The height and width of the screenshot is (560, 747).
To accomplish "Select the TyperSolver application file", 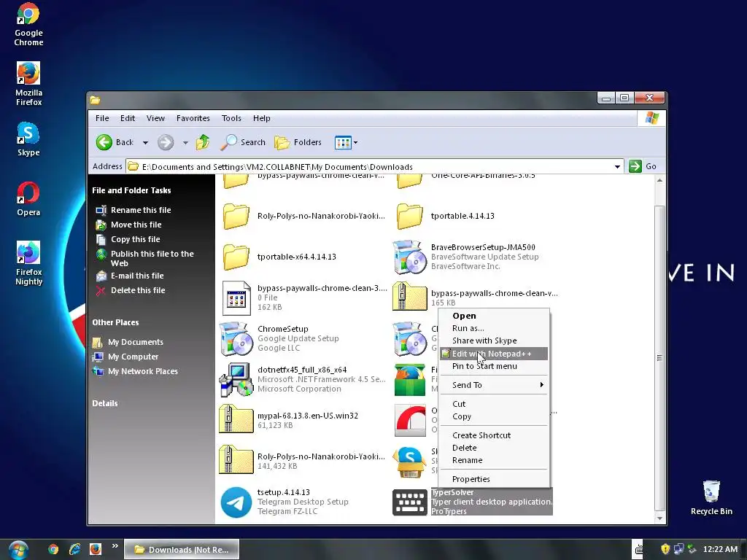I will 472,502.
